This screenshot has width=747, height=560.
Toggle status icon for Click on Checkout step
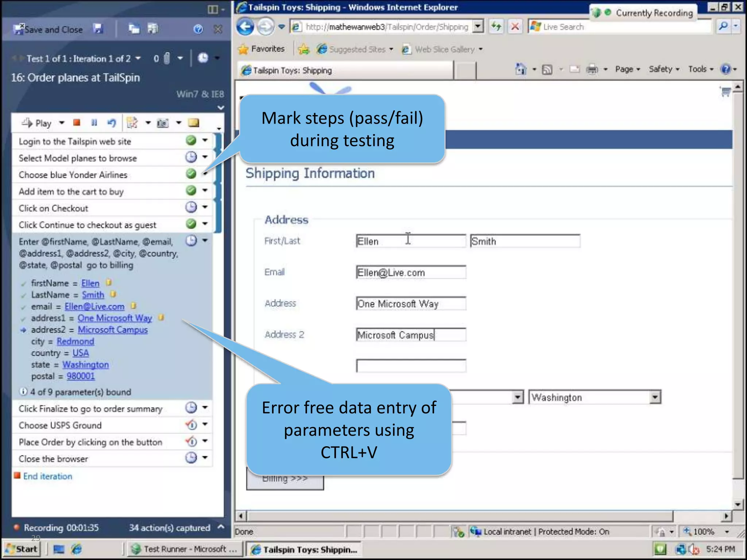(x=191, y=207)
